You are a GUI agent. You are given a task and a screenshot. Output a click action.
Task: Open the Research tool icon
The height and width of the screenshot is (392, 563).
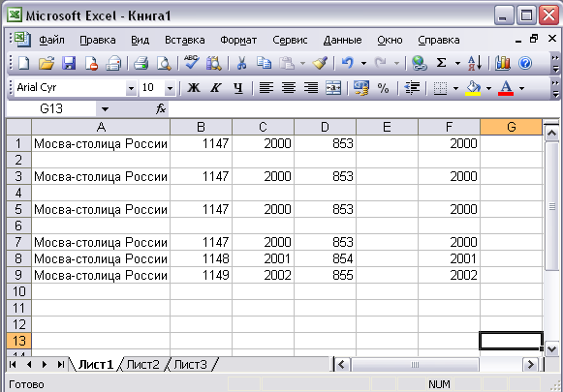214,63
